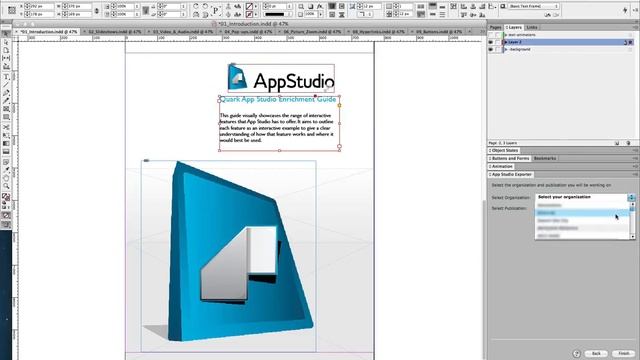
Task: Click the delete layer trash icon
Action: click(628, 143)
